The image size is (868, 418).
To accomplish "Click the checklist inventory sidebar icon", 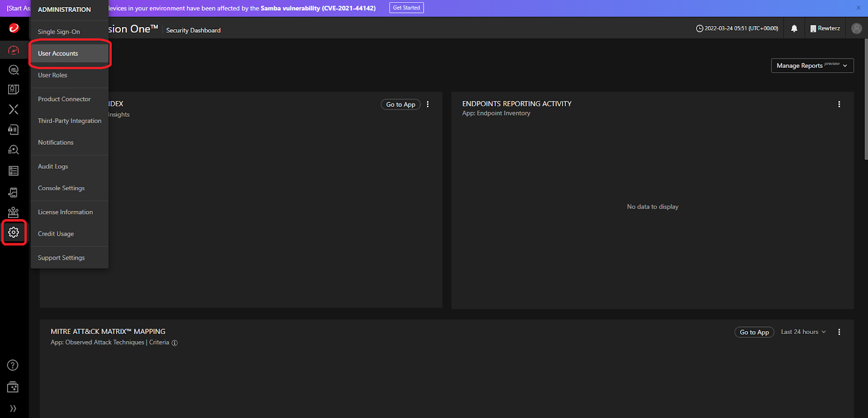I will [x=14, y=171].
